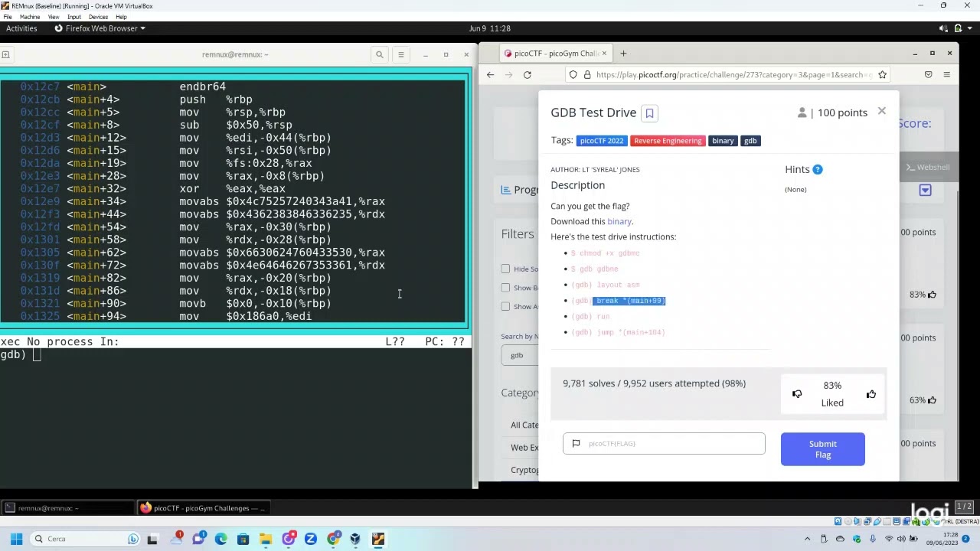This screenshot has width=980, height=551.
Task: Open Microsoft Edge from the taskbar
Action: [221, 539]
